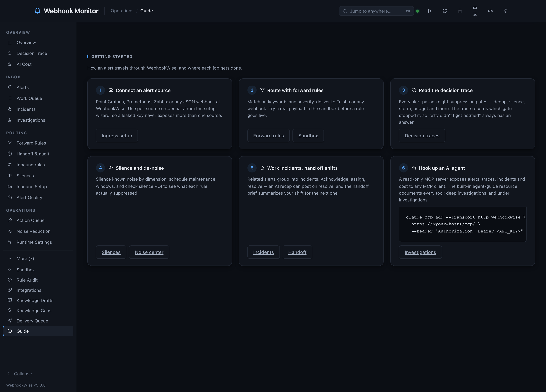Screen dimensions: 546x392
Task: Click the lightbulb icon next to Knowledge Gaps
Action: pos(10,311)
